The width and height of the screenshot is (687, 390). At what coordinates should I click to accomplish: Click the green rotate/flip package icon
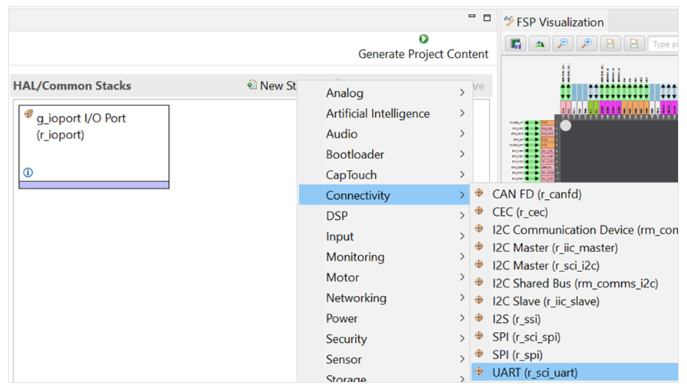tap(539, 44)
